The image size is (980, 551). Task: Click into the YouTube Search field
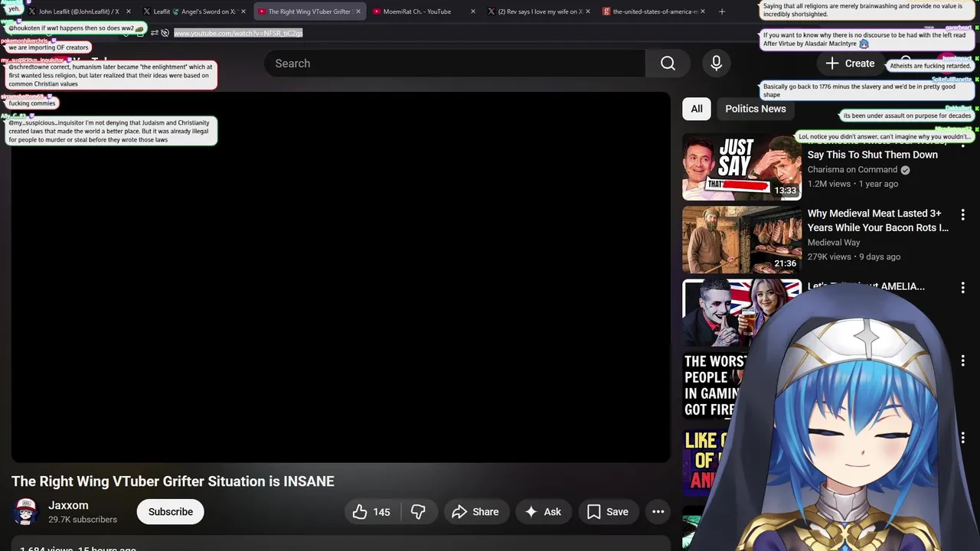[x=455, y=64]
